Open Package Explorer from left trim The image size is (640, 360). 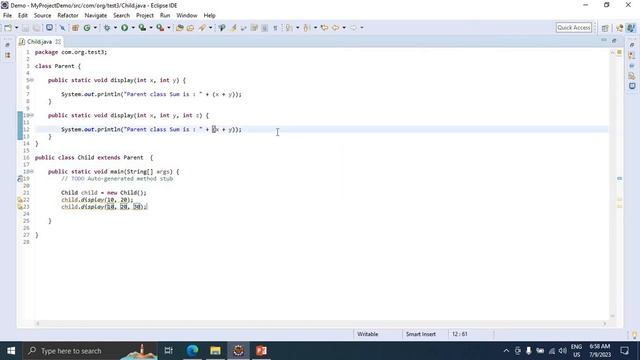pos(7,55)
